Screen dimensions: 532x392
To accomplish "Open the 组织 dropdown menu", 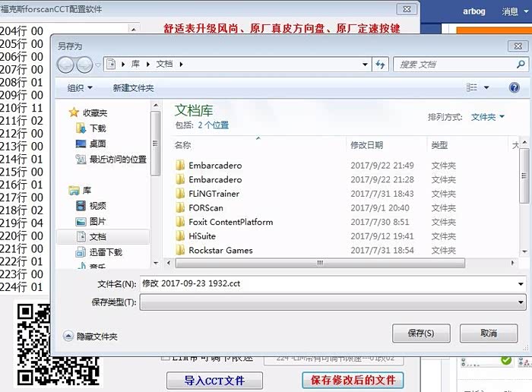I will (80, 88).
